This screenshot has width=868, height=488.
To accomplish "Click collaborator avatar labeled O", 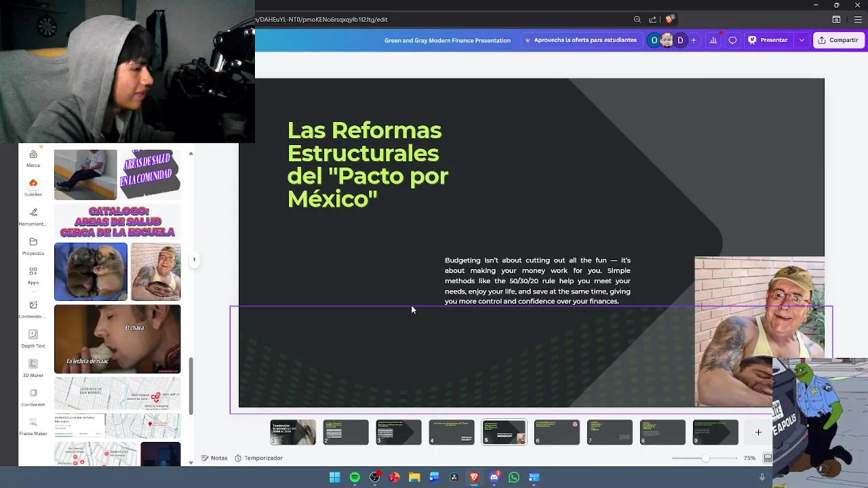I will 654,40.
